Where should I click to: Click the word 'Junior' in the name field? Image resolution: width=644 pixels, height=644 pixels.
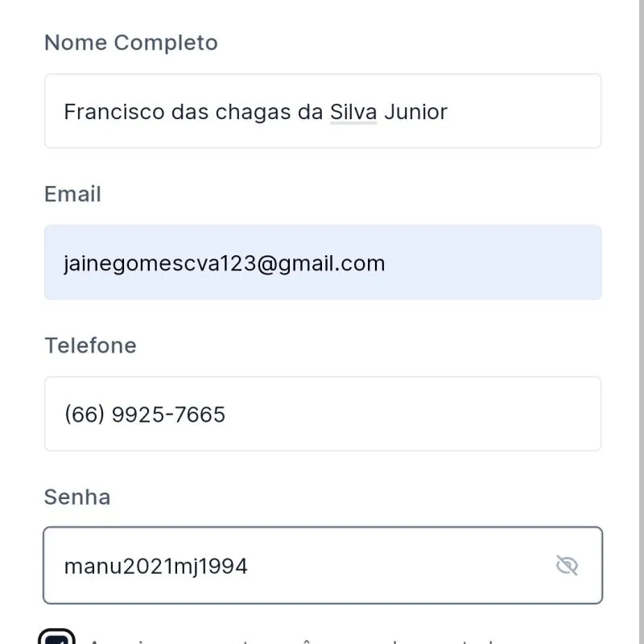pos(415,111)
